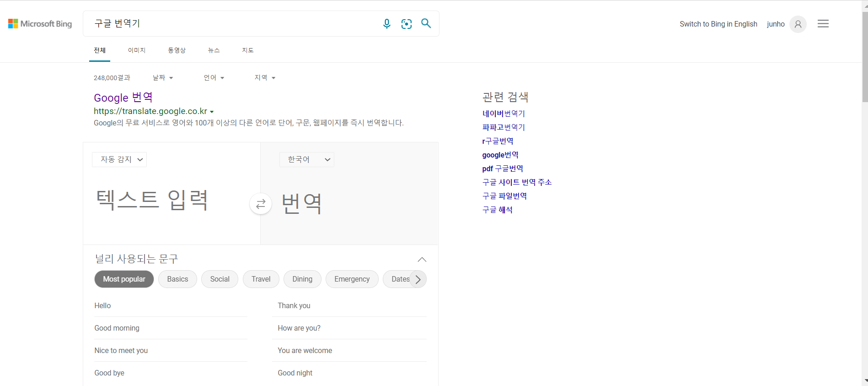Open the junho profile avatar

pyautogui.click(x=798, y=24)
